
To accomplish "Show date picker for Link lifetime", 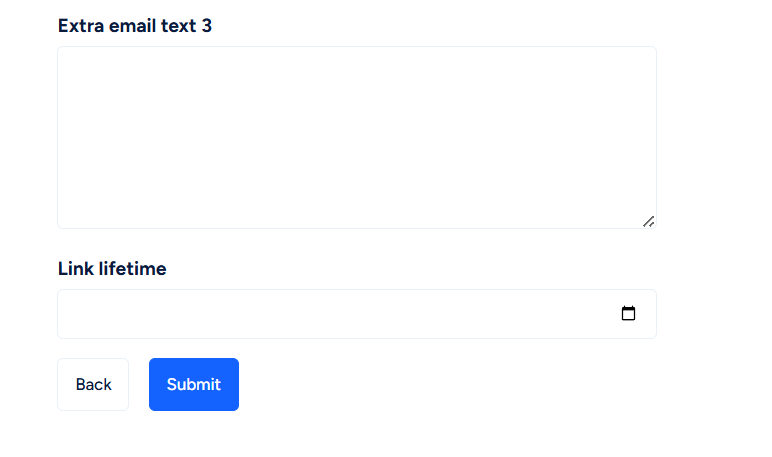I will point(628,313).
